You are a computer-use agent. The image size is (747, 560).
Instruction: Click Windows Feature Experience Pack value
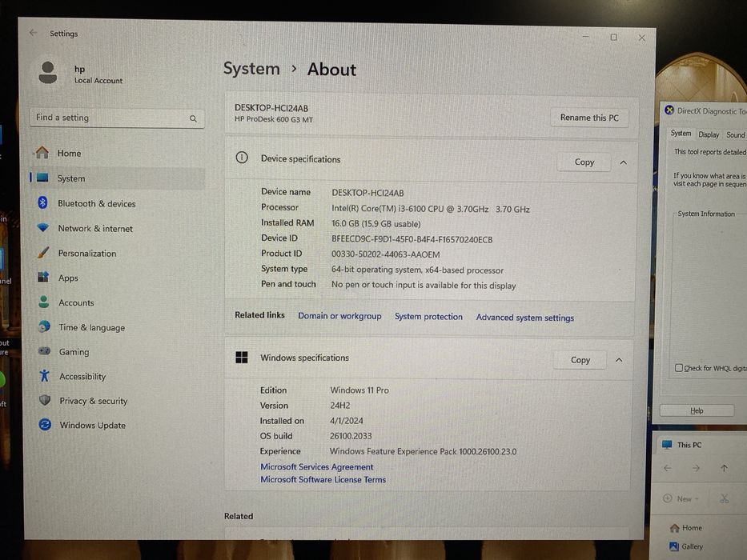pos(423,451)
